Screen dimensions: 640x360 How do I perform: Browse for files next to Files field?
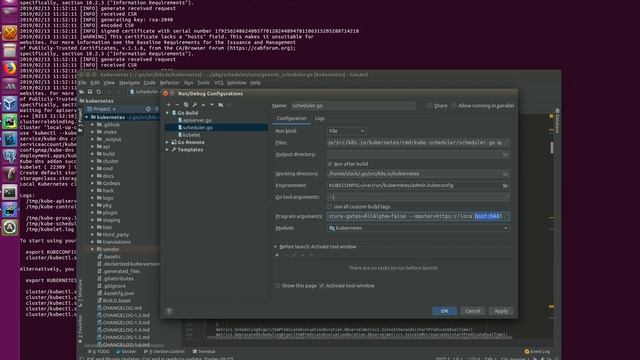point(500,142)
